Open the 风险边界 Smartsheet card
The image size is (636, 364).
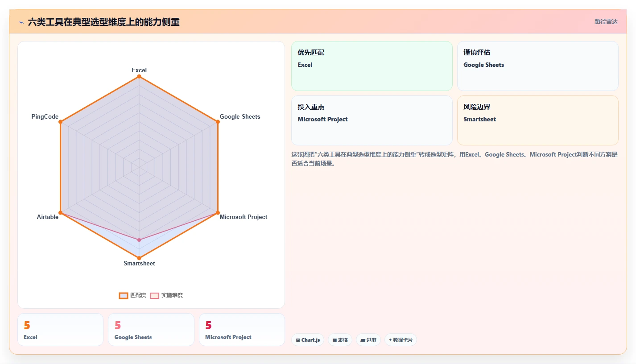point(538,120)
